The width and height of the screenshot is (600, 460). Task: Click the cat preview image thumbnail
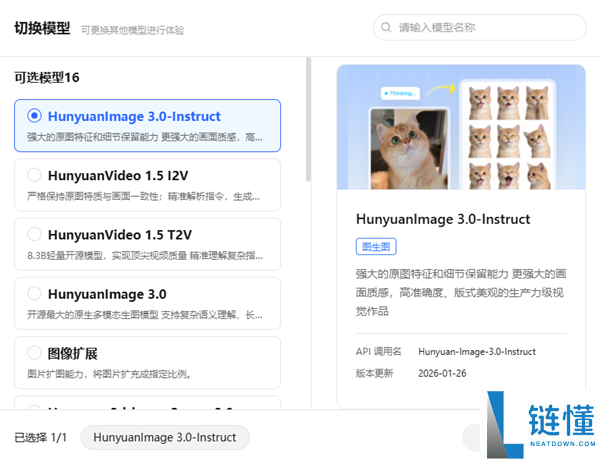click(461, 127)
